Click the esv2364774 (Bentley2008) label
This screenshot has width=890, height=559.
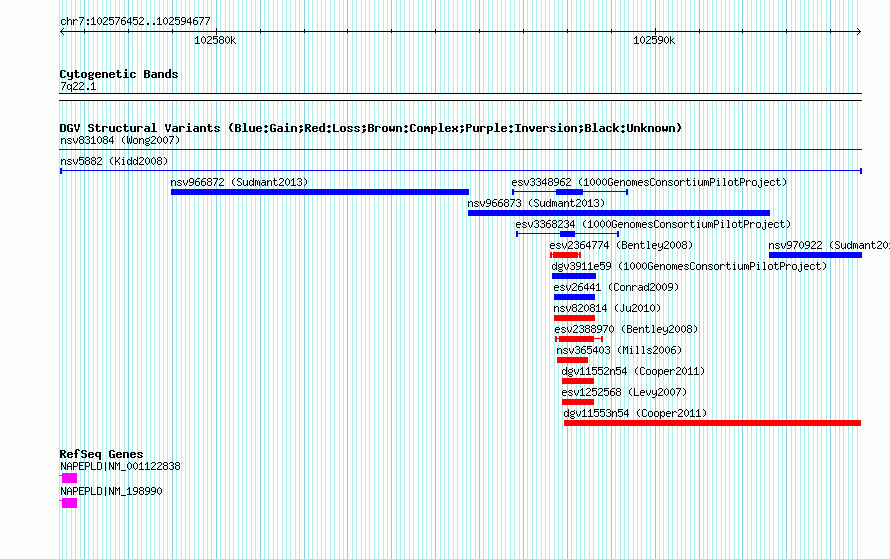(621, 245)
